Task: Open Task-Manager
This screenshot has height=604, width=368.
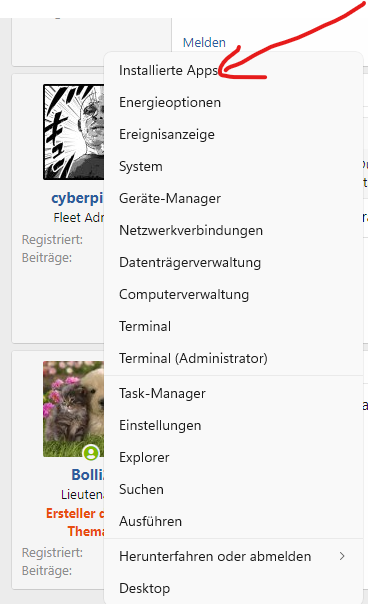Action: 233,393
